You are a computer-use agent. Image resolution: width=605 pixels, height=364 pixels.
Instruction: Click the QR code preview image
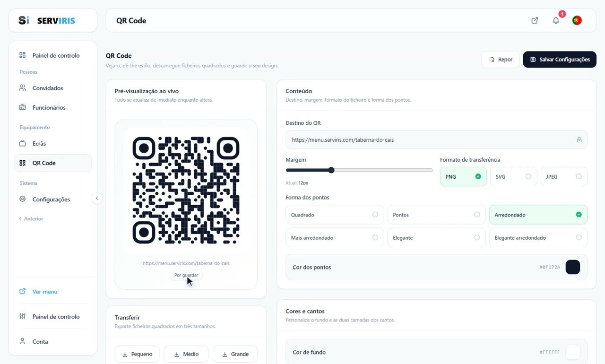pos(186,191)
